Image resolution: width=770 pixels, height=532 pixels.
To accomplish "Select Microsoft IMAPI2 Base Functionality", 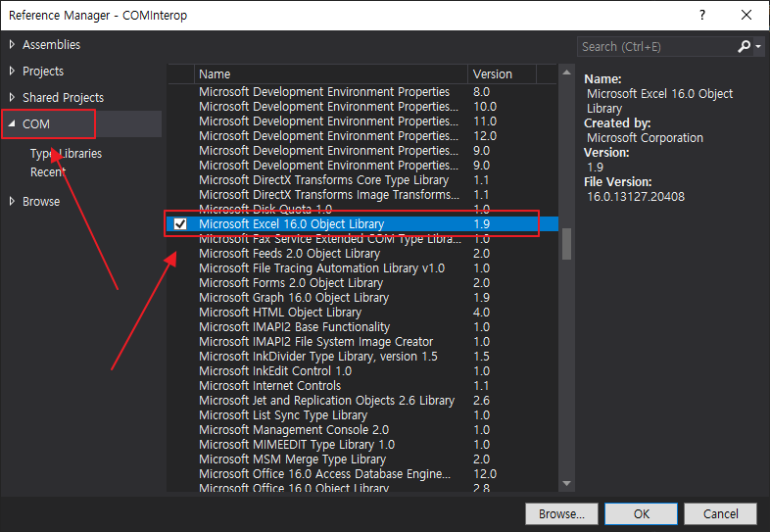I will (361, 327).
